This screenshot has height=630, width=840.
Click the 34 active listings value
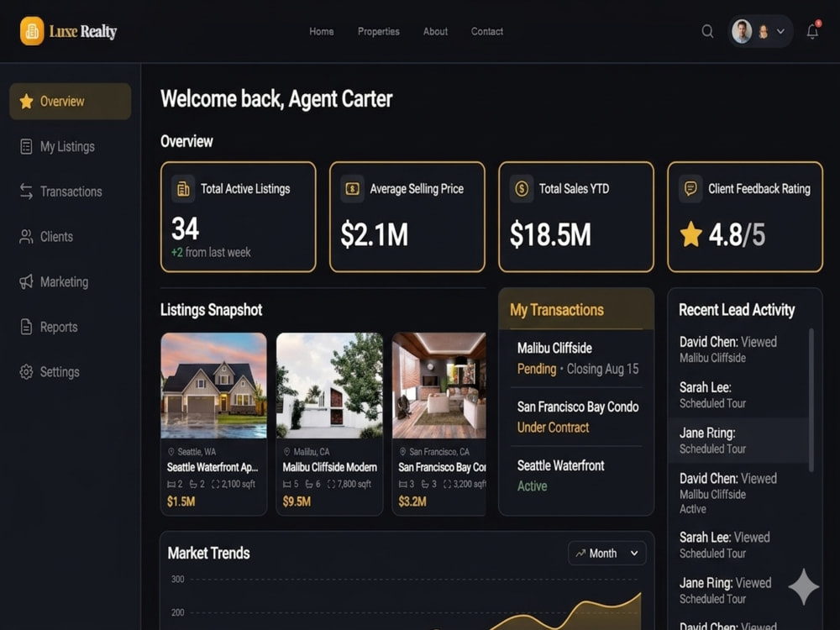pos(186,228)
